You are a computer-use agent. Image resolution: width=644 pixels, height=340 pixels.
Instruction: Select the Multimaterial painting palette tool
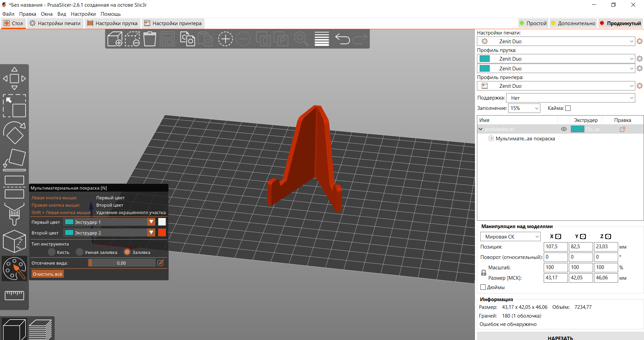[x=14, y=268]
